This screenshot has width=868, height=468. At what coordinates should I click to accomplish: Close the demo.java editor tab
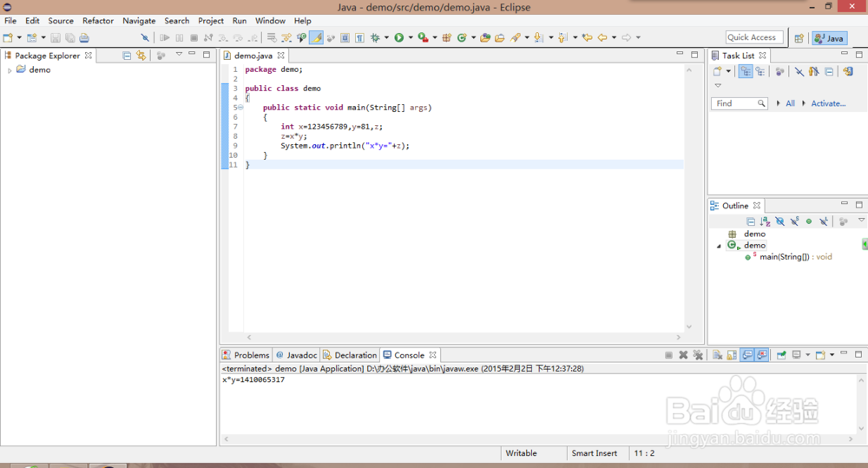coord(280,56)
